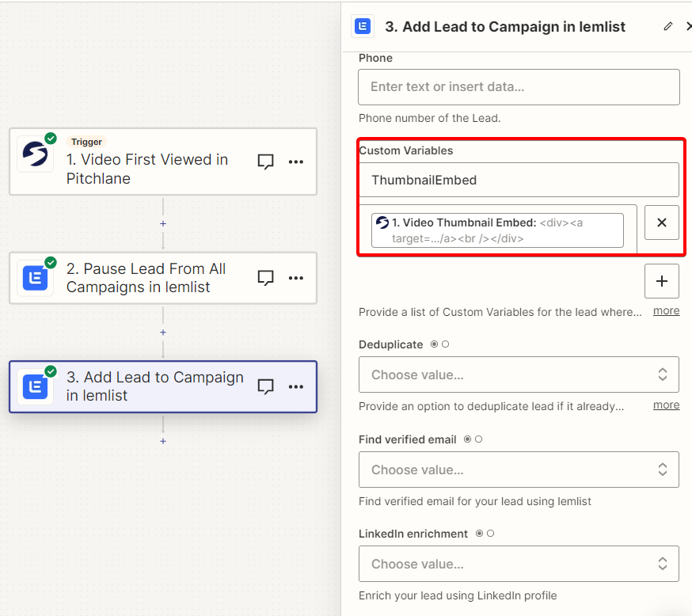Open LinkedIn enrichment dropdown
Screen dimensions: 692x616
(519, 564)
